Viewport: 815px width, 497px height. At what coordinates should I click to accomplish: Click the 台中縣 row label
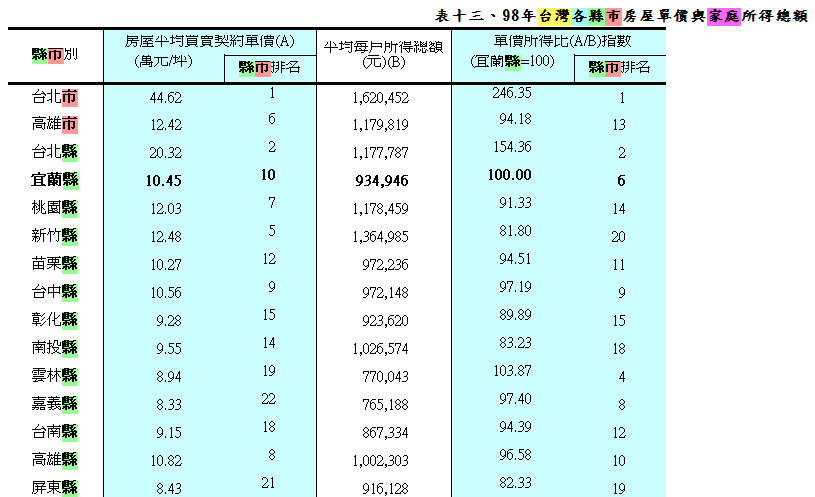click(54, 292)
